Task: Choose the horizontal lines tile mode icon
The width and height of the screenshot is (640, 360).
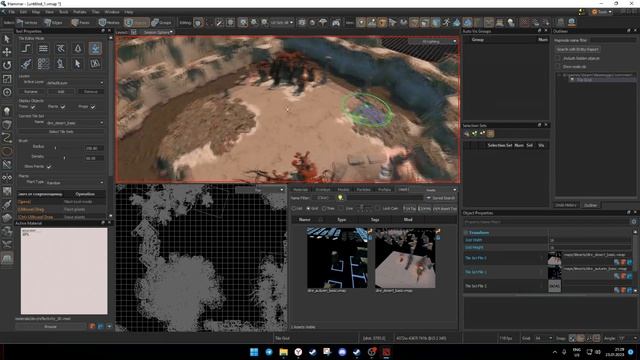Action: (43, 49)
